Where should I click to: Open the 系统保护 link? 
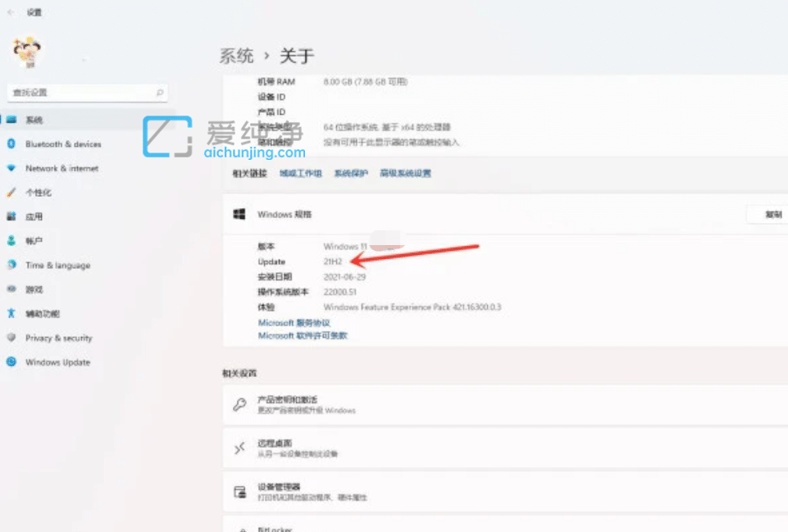351,173
